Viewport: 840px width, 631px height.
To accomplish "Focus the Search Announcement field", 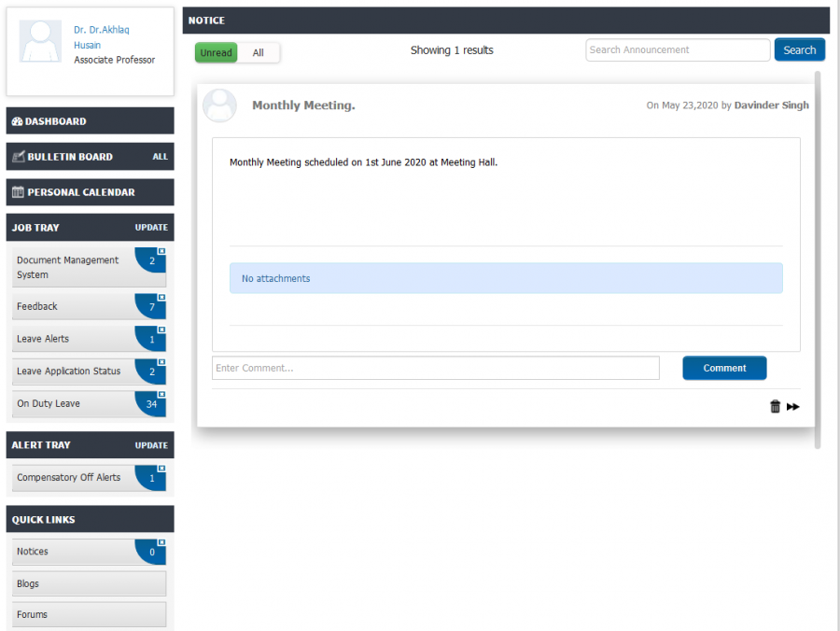I will pyautogui.click(x=678, y=49).
